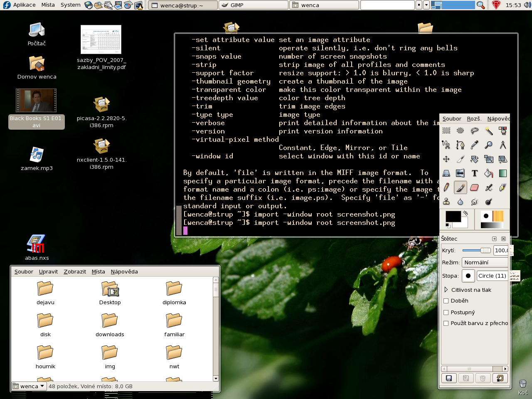
Task: Toggle the Postupný checkbox
Action: pos(446,313)
